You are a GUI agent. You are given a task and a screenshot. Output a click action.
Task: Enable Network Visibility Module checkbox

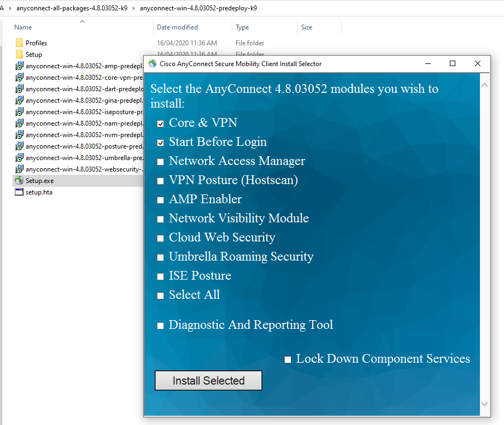[160, 220]
